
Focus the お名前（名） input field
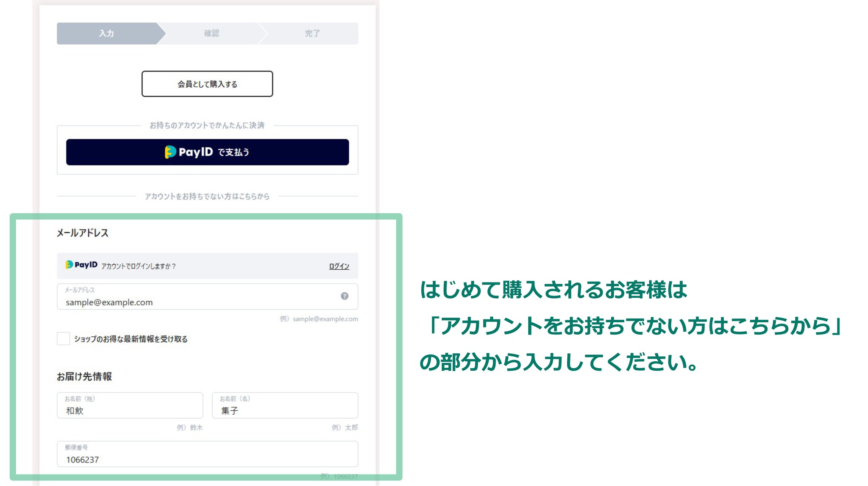(x=285, y=405)
